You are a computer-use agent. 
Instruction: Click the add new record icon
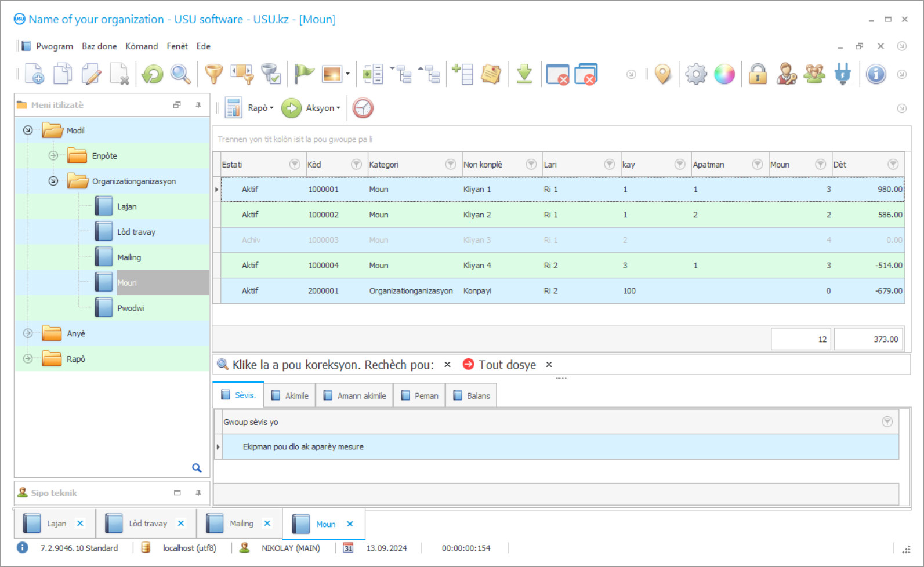pos(34,74)
